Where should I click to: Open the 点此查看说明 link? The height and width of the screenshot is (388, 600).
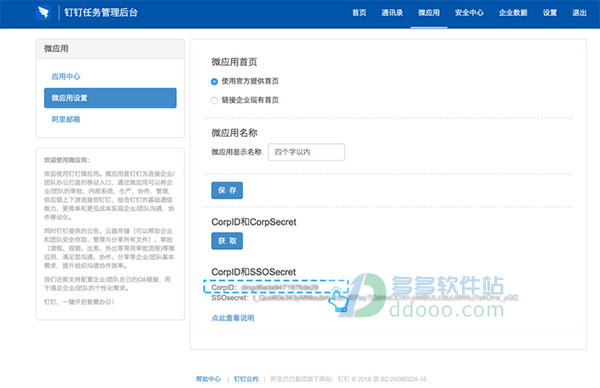[x=233, y=318]
